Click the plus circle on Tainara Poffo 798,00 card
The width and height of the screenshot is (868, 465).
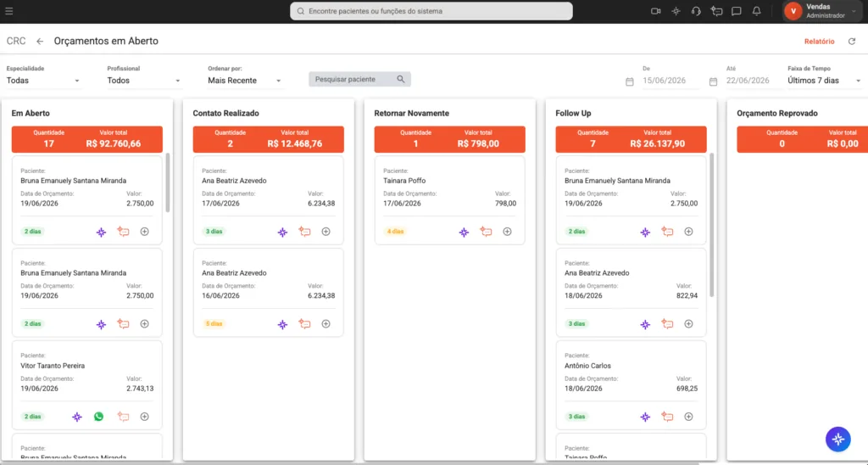(507, 232)
